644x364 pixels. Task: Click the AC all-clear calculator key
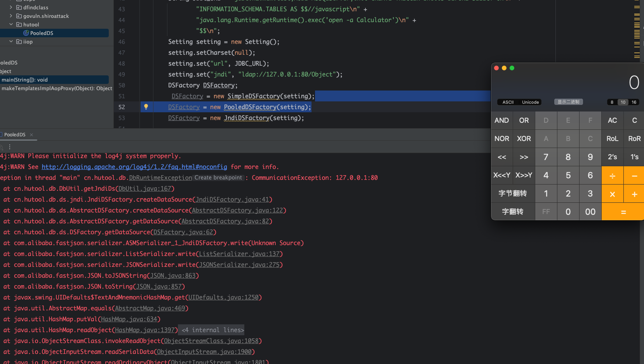(x=613, y=120)
